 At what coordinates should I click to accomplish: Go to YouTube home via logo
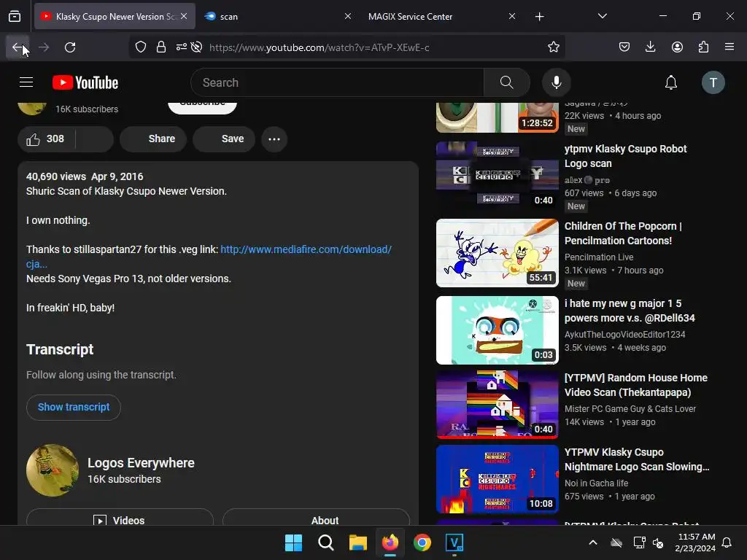85,82
